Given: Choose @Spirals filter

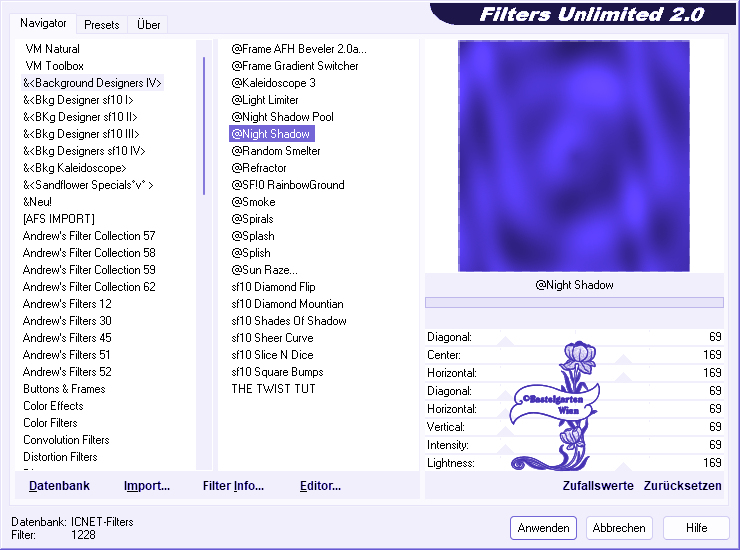Looking at the screenshot, I should tap(252, 219).
